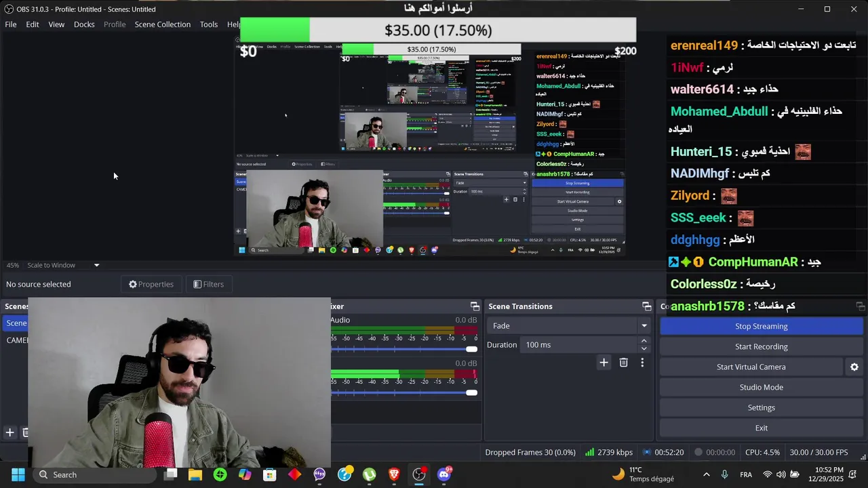
Task: Click Dropped Frames status text
Action: click(x=530, y=452)
